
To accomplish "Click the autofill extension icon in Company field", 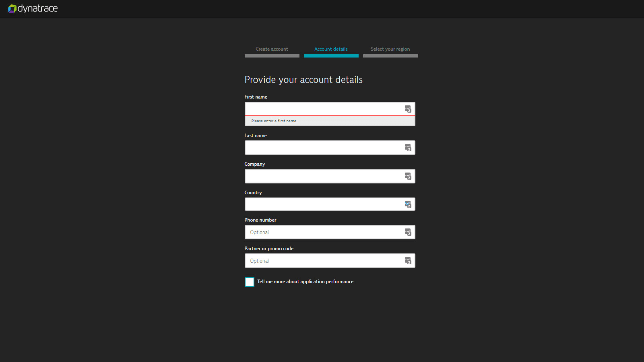I will tap(408, 176).
